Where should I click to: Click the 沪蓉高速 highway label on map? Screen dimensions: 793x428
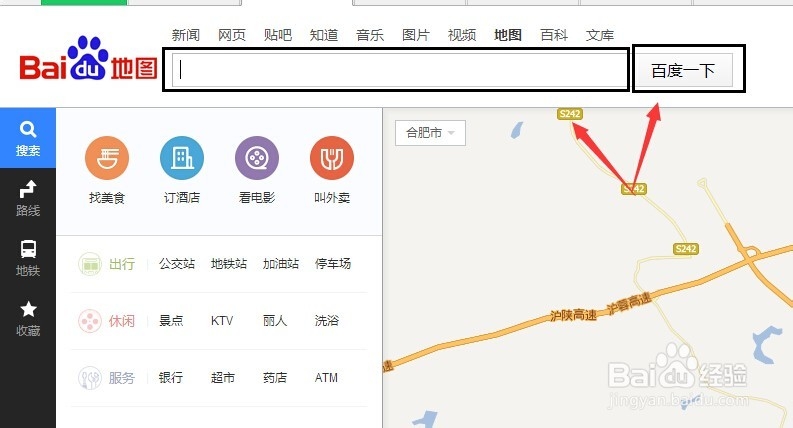(x=630, y=303)
